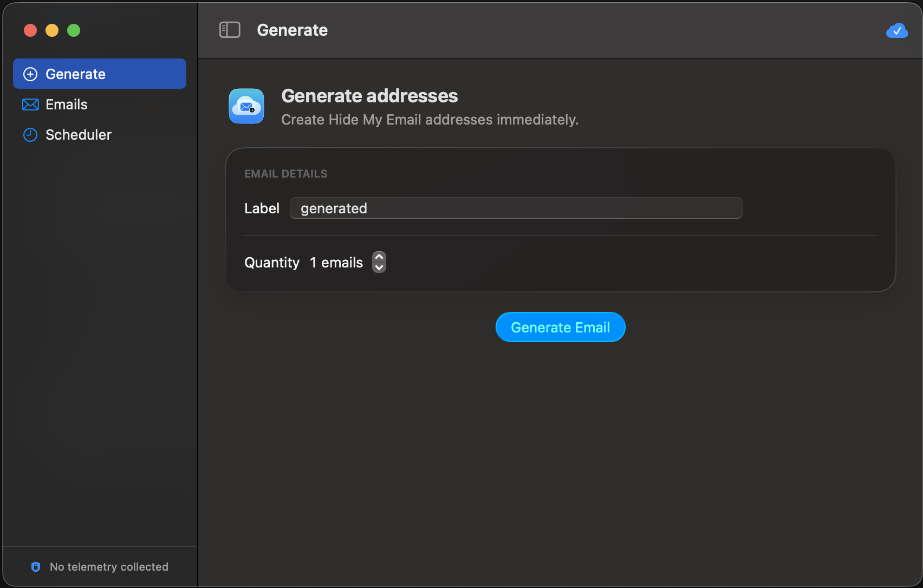923x588 pixels.
Task: Open the Emails section in sidebar
Action: [x=100, y=104]
